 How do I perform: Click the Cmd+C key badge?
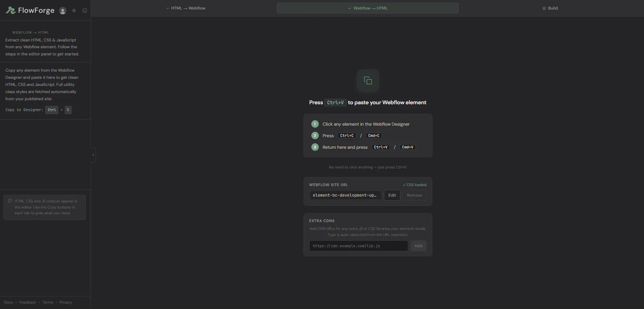(374, 135)
